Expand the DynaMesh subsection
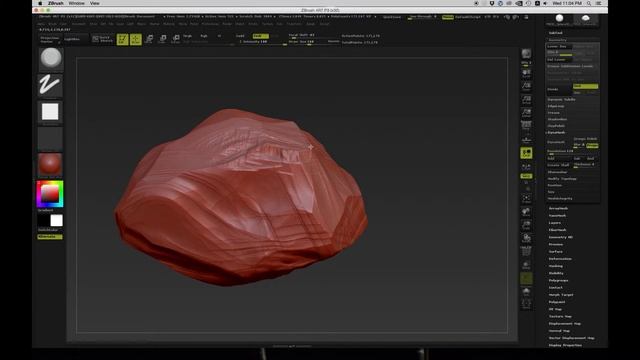The height and width of the screenshot is (360, 640). click(x=556, y=133)
